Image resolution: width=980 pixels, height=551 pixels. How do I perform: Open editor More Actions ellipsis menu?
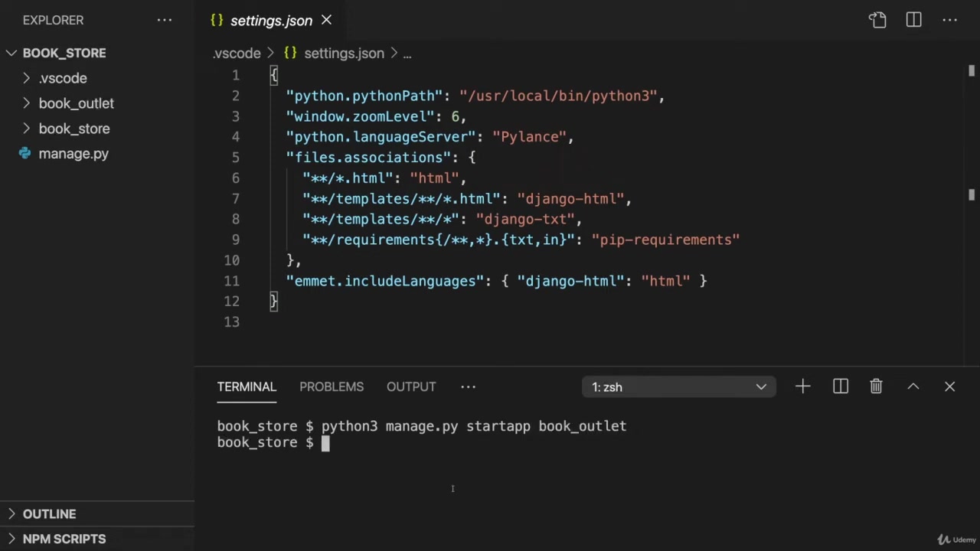pos(949,21)
